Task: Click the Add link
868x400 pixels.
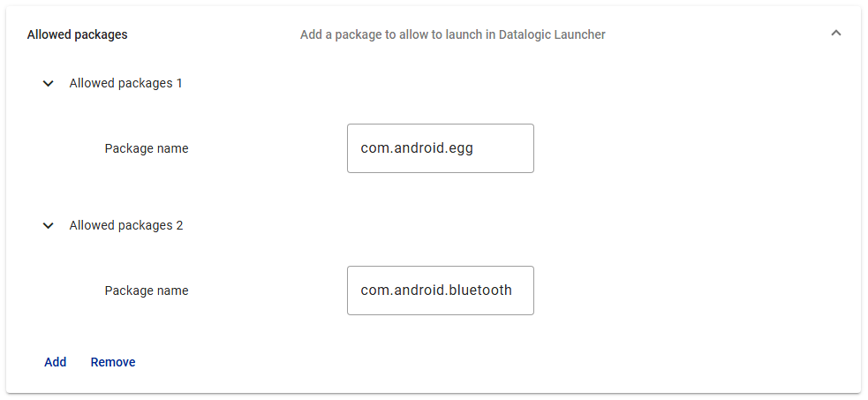Action: (x=56, y=362)
